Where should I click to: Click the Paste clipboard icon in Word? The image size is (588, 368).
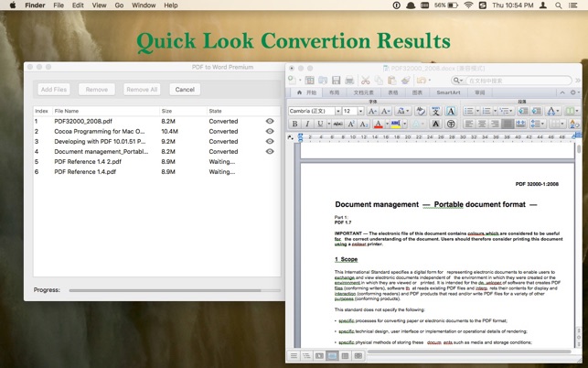(392, 80)
